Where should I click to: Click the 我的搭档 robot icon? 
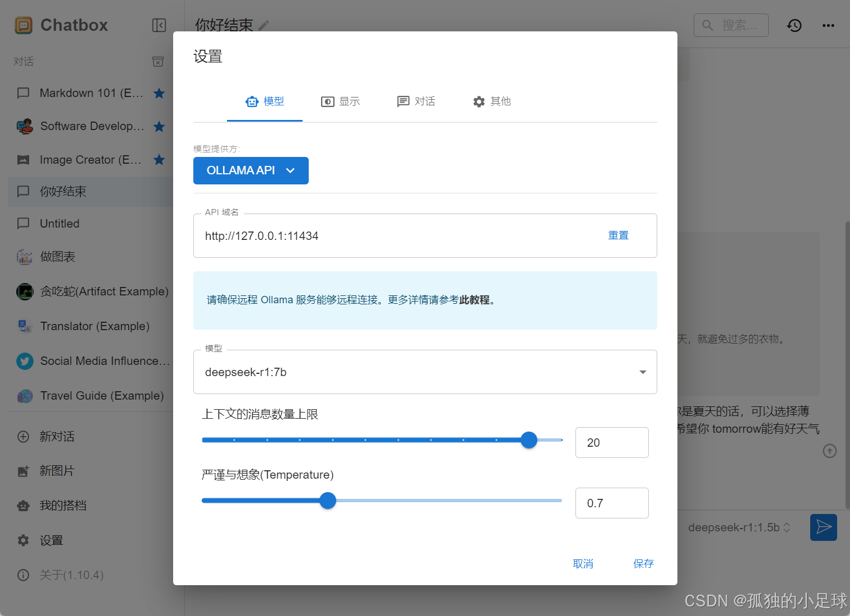(x=24, y=506)
